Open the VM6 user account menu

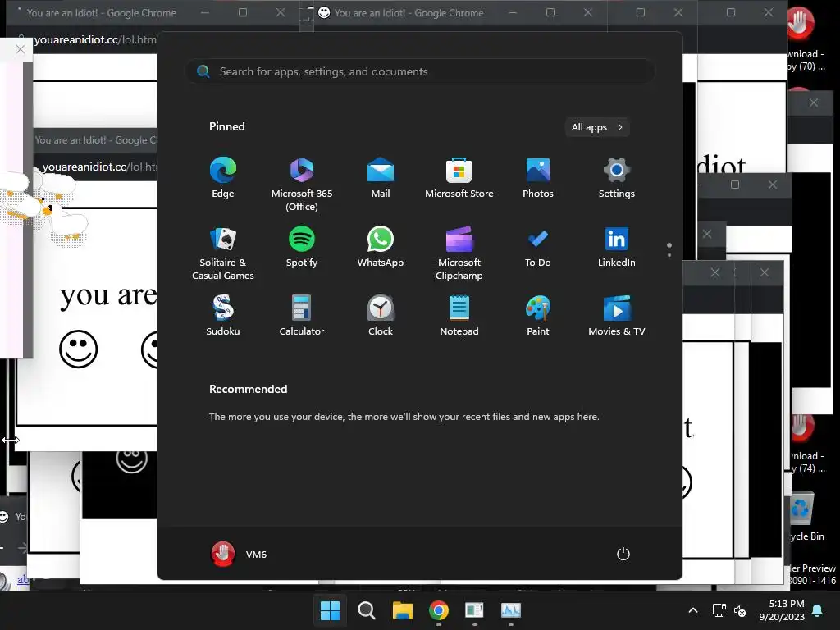239,554
